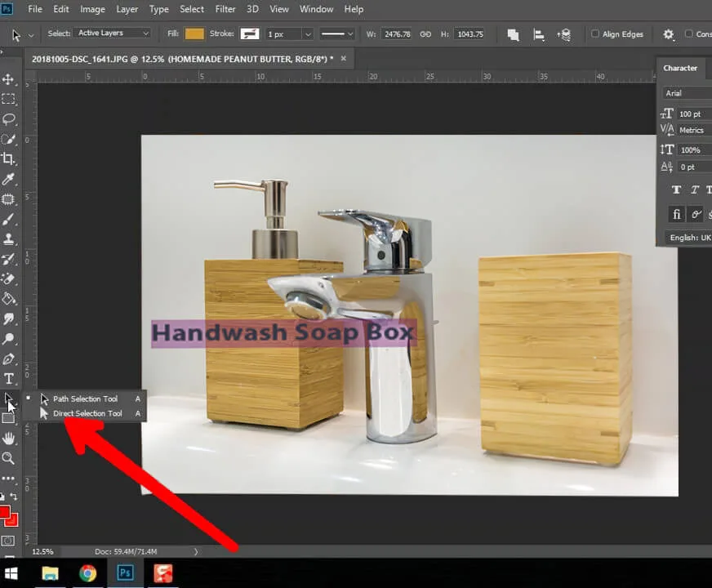Open the Select mode dropdown showing Active Layers
The width and height of the screenshot is (712, 588).
112,33
